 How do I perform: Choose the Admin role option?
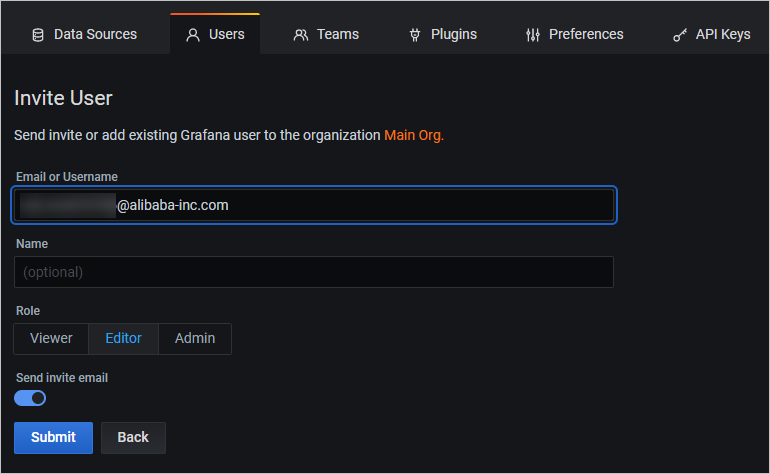point(195,338)
